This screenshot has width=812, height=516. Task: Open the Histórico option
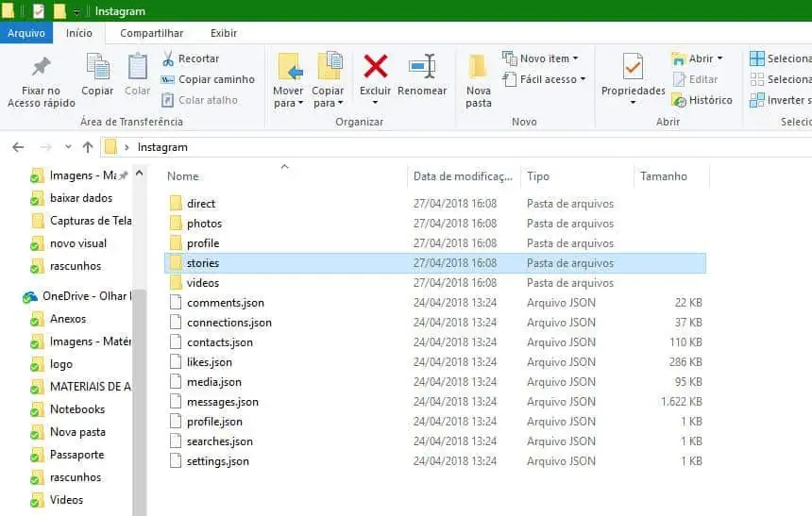tap(702, 100)
